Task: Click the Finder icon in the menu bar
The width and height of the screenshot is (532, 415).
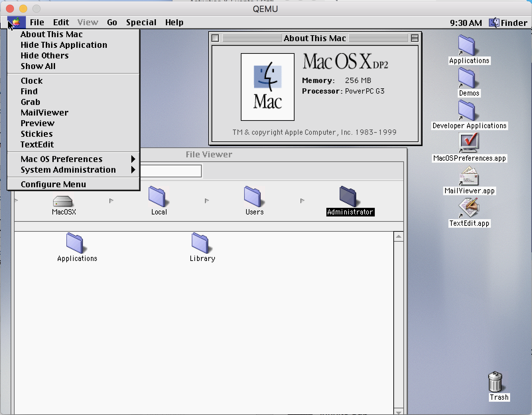Action: [494, 22]
